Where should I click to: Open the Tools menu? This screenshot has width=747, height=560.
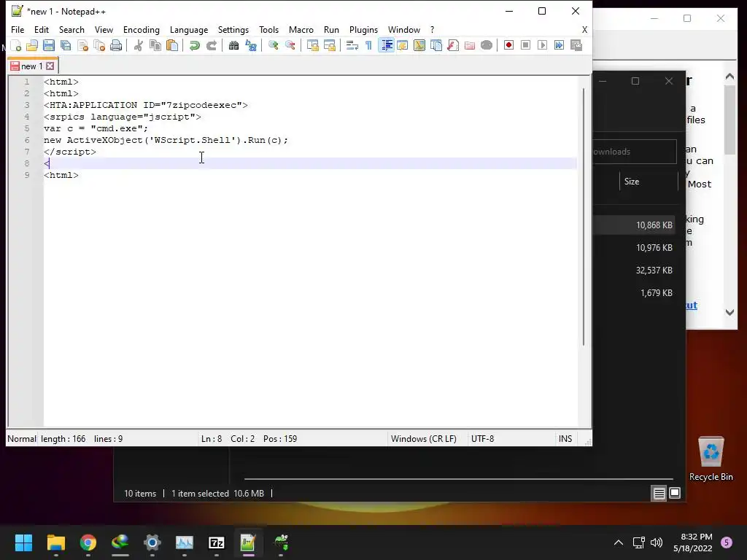click(268, 29)
